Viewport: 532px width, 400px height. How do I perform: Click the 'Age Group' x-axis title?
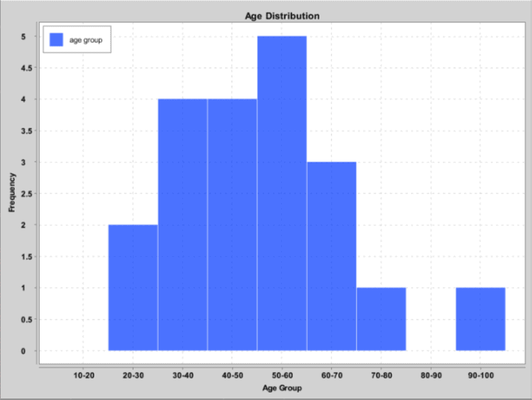(282, 388)
